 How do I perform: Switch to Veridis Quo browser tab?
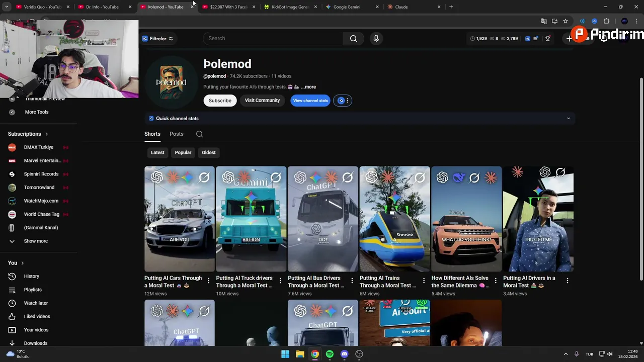(x=42, y=7)
